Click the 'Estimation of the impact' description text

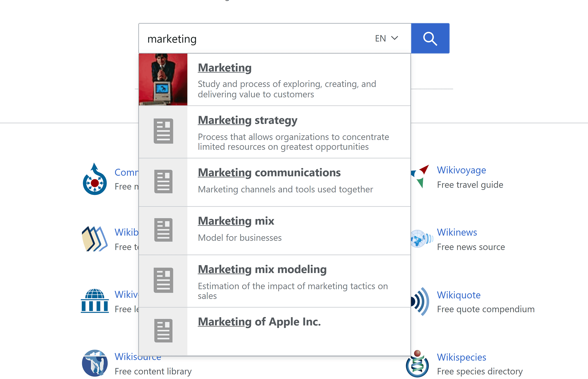[293, 291]
